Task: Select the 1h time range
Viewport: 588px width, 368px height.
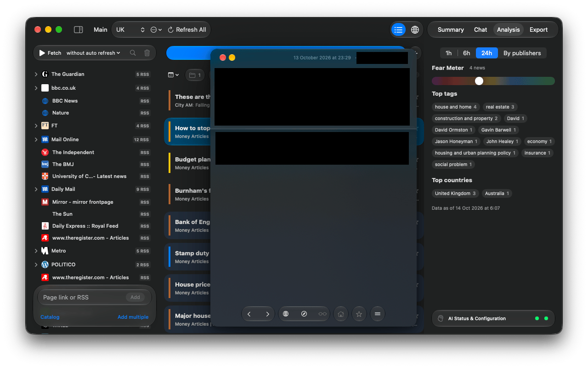Action: (x=448, y=53)
